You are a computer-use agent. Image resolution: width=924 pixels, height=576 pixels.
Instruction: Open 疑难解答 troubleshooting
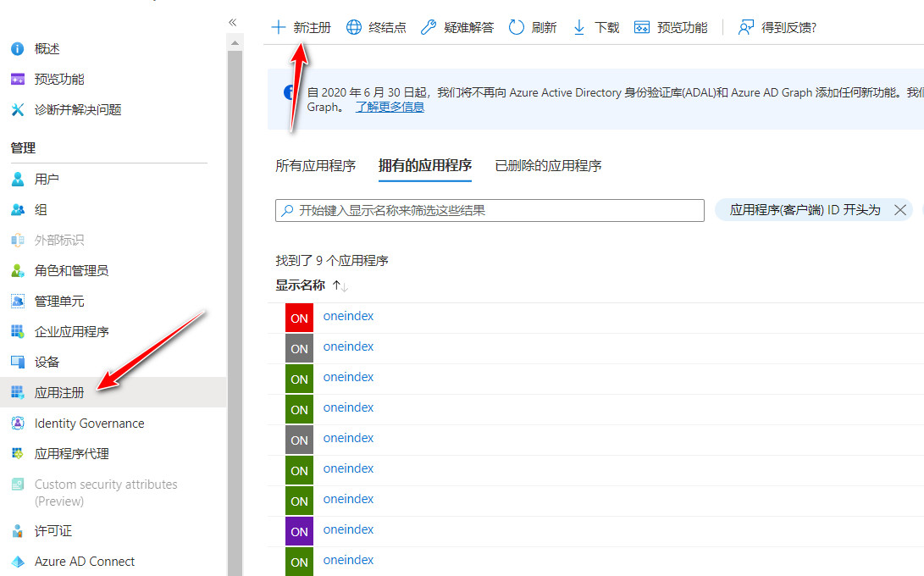(457, 28)
